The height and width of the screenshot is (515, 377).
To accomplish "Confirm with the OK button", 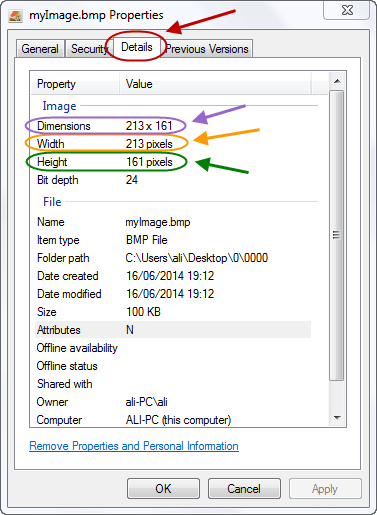I will tap(163, 489).
